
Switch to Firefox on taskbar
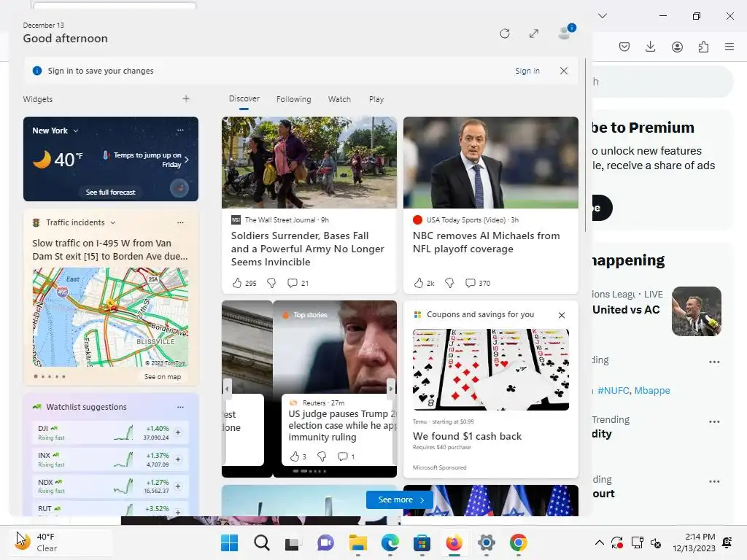point(454,542)
